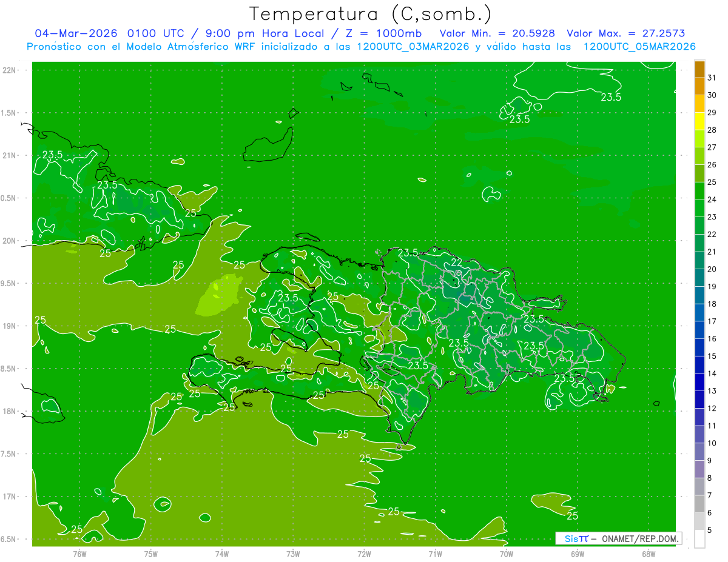The image size is (728, 562).
Task: Click the "72W" longitude axis label
Action: click(364, 554)
